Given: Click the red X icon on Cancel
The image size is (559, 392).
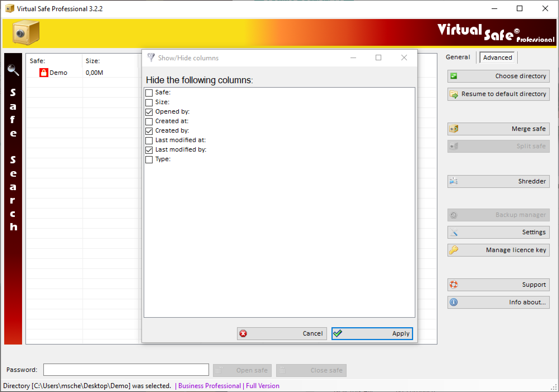Looking at the screenshot, I should 243,333.
